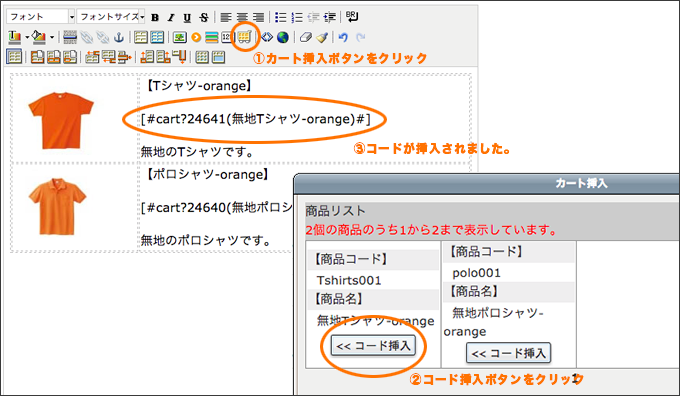
Task: Click the globe icon in toolbar
Action: (283, 37)
